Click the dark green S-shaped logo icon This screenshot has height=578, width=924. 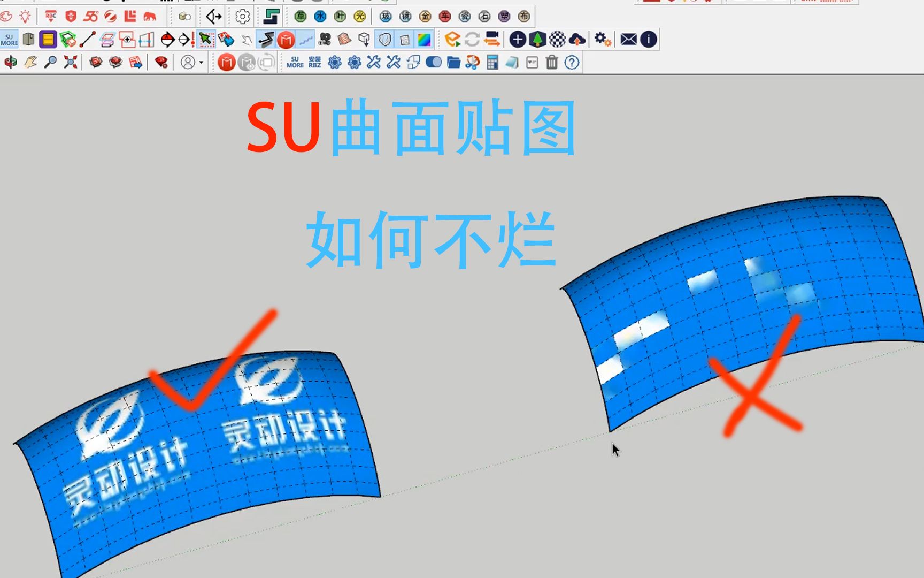click(x=271, y=17)
